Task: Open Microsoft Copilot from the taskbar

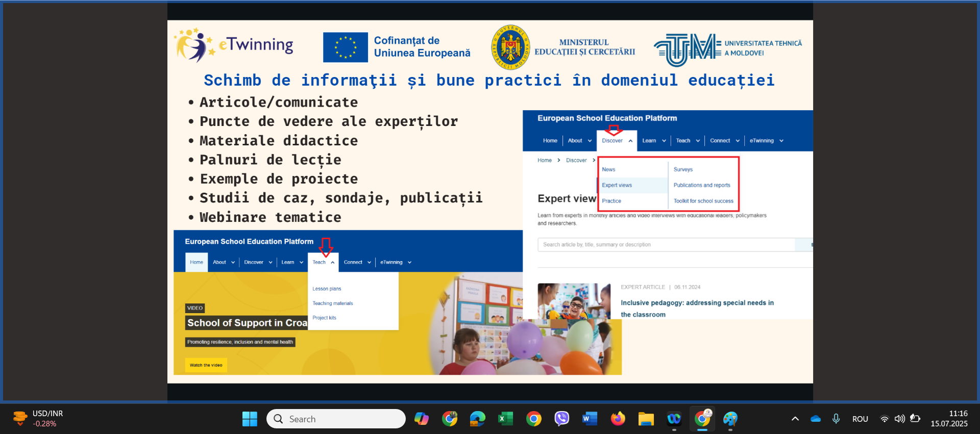Action: (x=421, y=419)
